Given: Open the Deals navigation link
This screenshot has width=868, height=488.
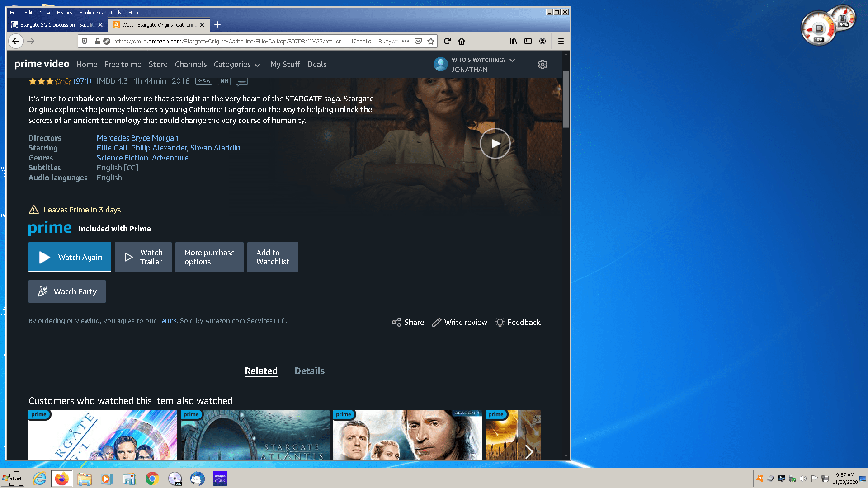Looking at the screenshot, I should (x=316, y=65).
